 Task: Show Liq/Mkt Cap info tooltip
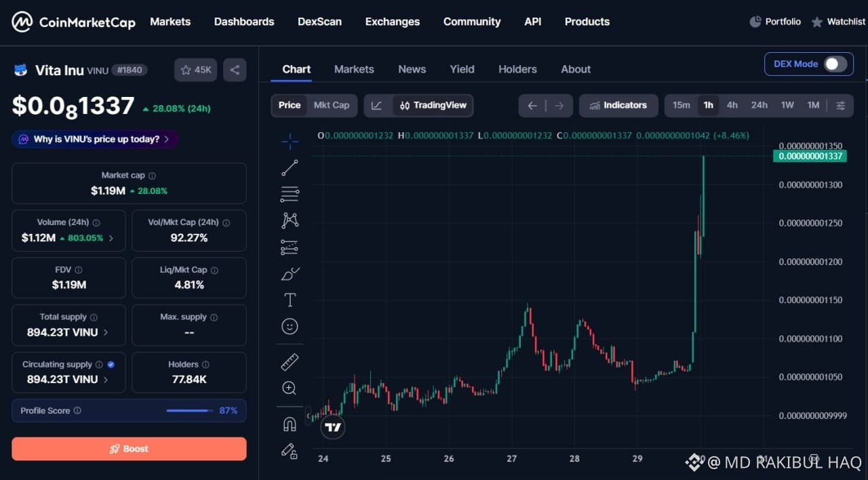pyautogui.click(x=214, y=270)
